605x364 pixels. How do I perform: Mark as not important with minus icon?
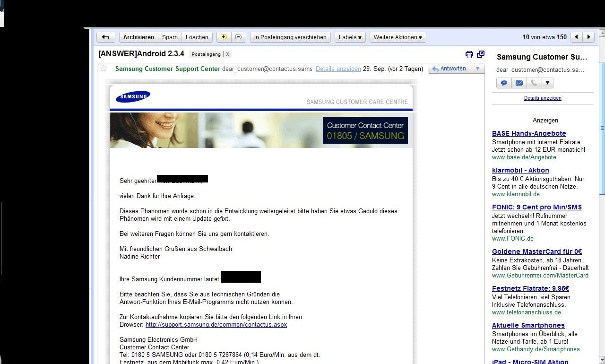(x=238, y=37)
